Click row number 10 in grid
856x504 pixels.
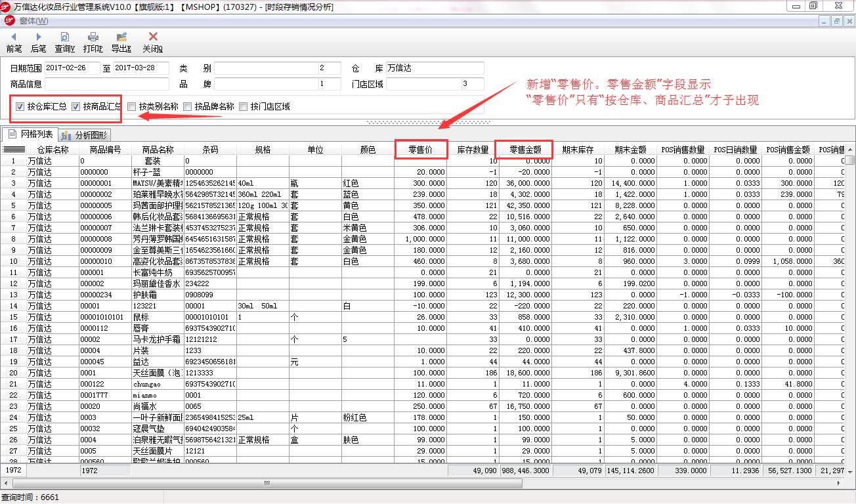coord(14,261)
